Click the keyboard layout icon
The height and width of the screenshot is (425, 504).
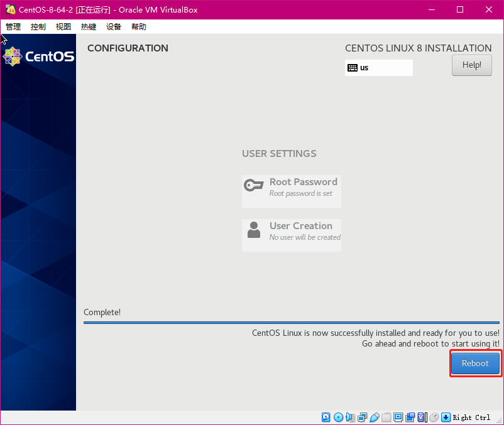(353, 68)
